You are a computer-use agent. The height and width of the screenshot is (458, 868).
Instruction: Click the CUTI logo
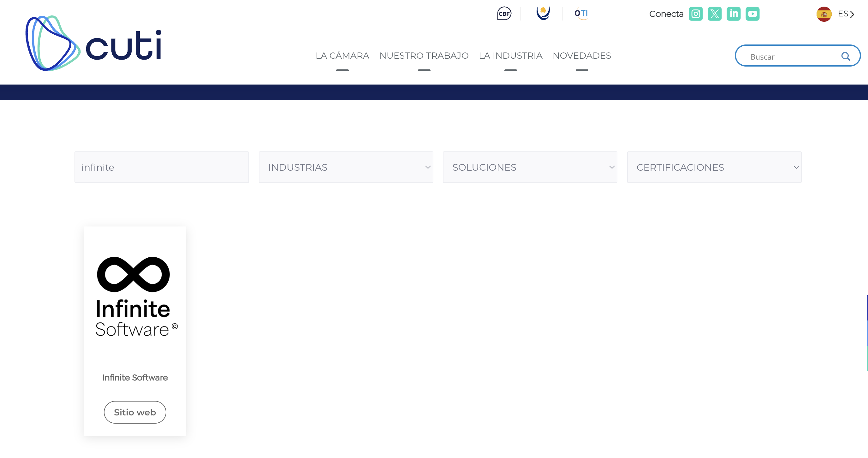[x=93, y=43]
